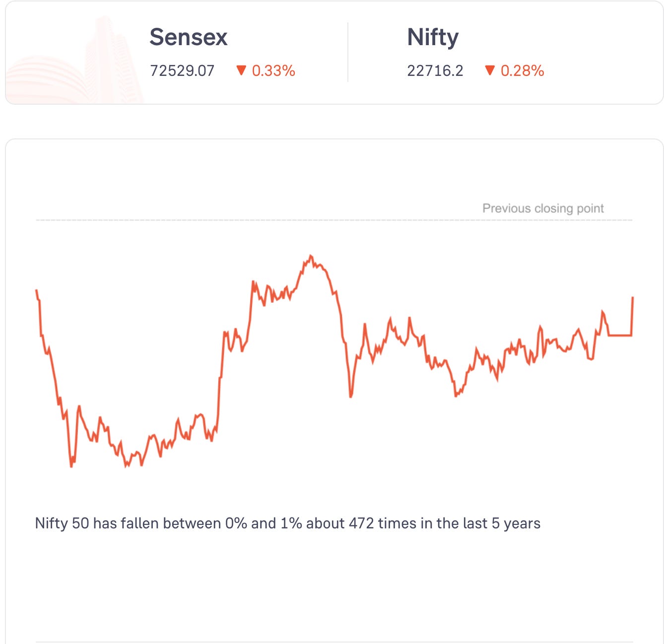Click the Nifty value 22716.2
The image size is (664, 644).
coord(435,71)
